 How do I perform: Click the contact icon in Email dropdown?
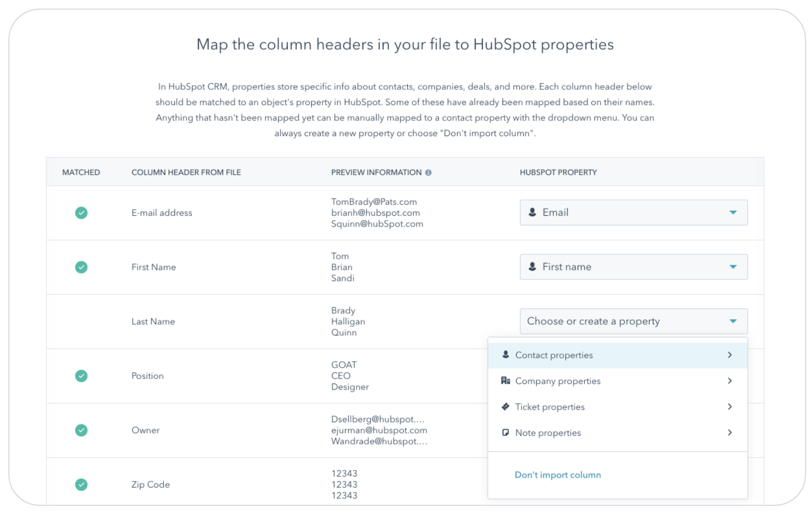532,212
